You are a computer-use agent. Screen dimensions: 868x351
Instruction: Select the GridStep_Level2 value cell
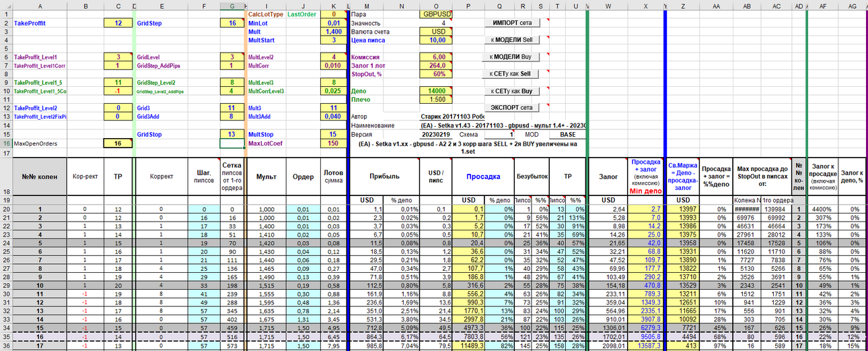point(232,82)
